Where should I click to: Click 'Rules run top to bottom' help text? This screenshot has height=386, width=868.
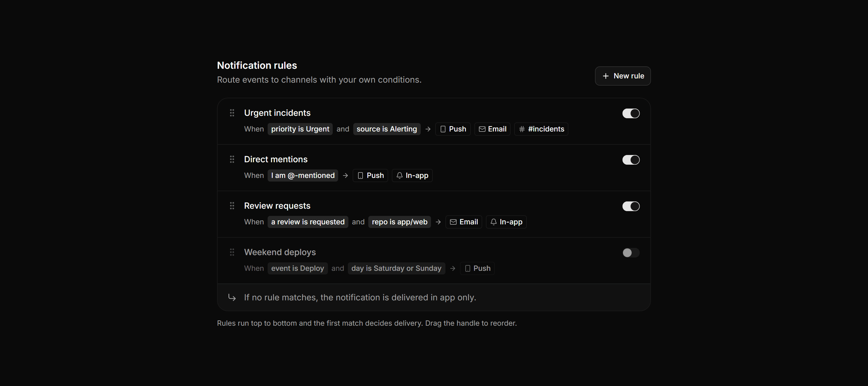click(366, 323)
